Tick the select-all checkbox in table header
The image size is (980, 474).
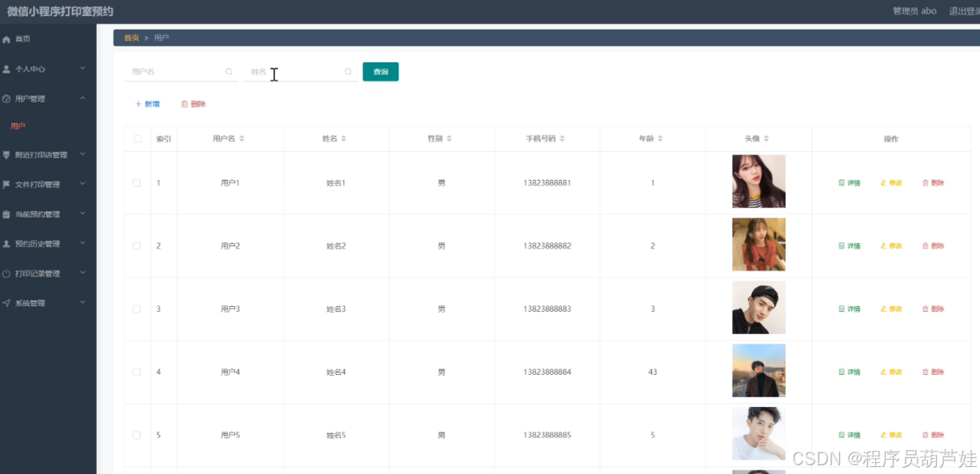(138, 139)
